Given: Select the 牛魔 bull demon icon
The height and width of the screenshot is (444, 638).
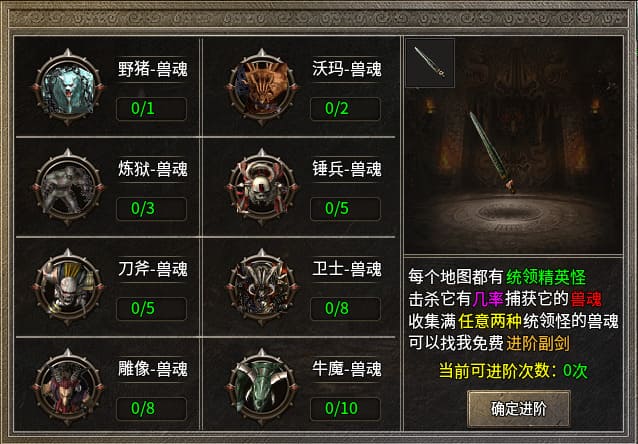Looking at the screenshot, I should click(x=262, y=387).
